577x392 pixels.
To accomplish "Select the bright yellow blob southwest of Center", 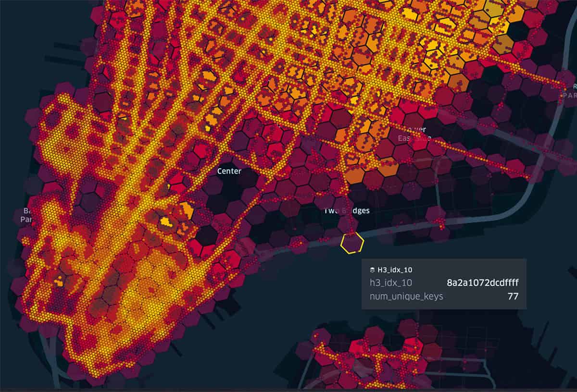I will (167, 221).
